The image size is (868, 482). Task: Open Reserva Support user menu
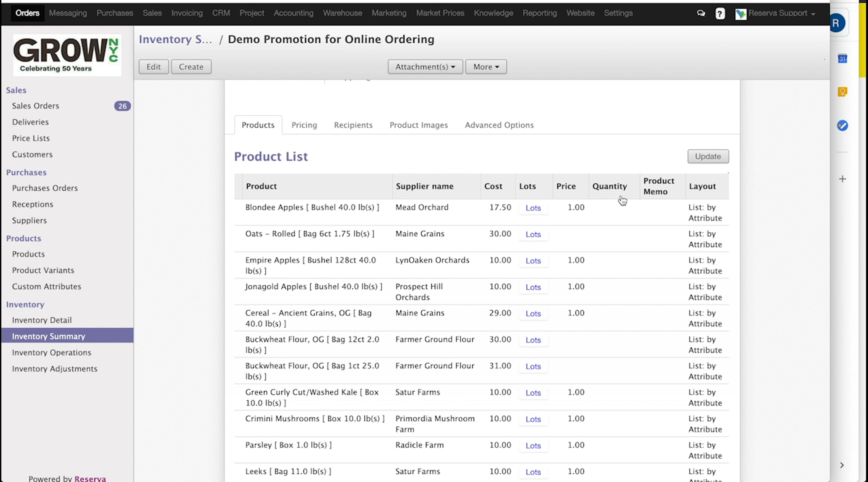[x=777, y=13]
